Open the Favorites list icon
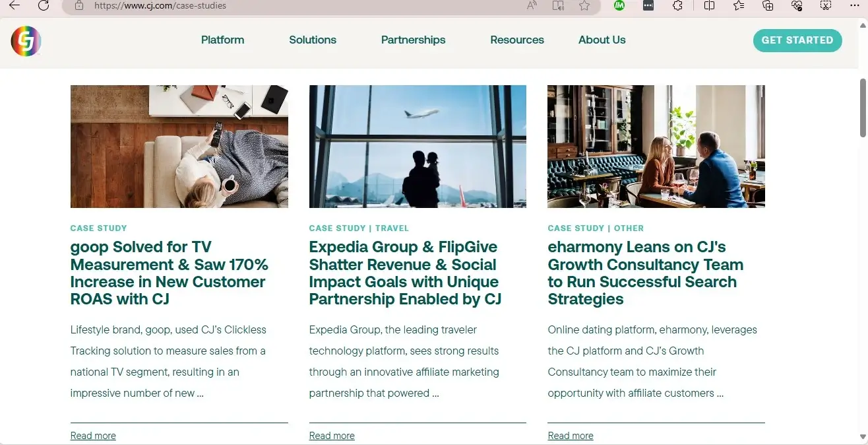The image size is (868, 445). 739,5
